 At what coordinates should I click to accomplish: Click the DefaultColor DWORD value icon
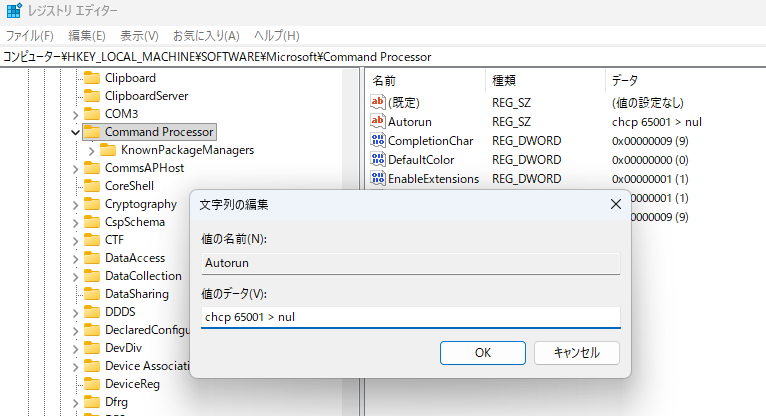pyautogui.click(x=378, y=159)
